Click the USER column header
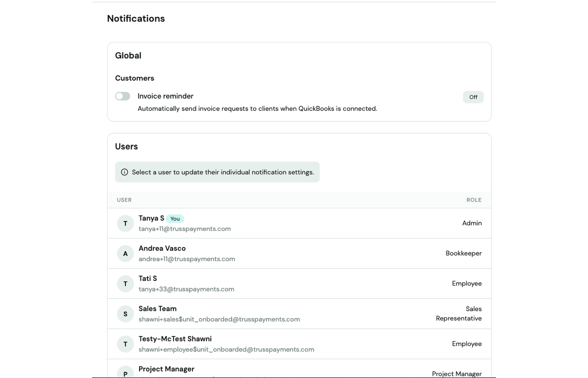Screen dimensions: 588x378 click(x=124, y=200)
